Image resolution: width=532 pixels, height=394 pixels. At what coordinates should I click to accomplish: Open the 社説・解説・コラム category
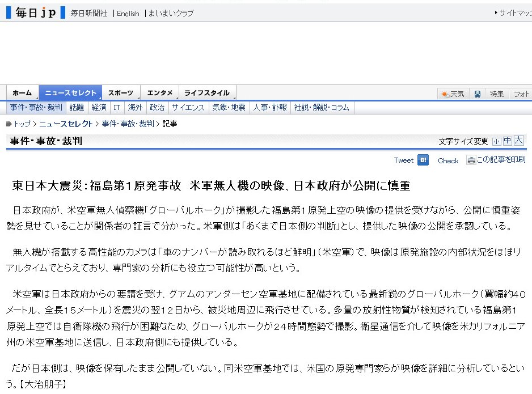(x=322, y=108)
